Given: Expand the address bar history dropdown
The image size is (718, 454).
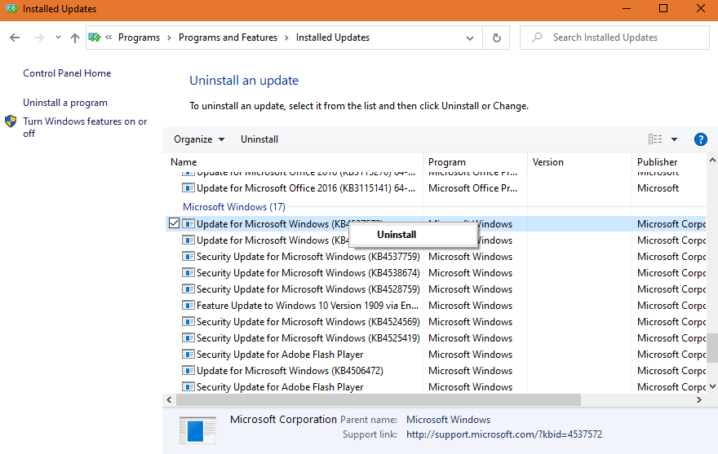Looking at the screenshot, I should pyautogui.click(x=470, y=38).
